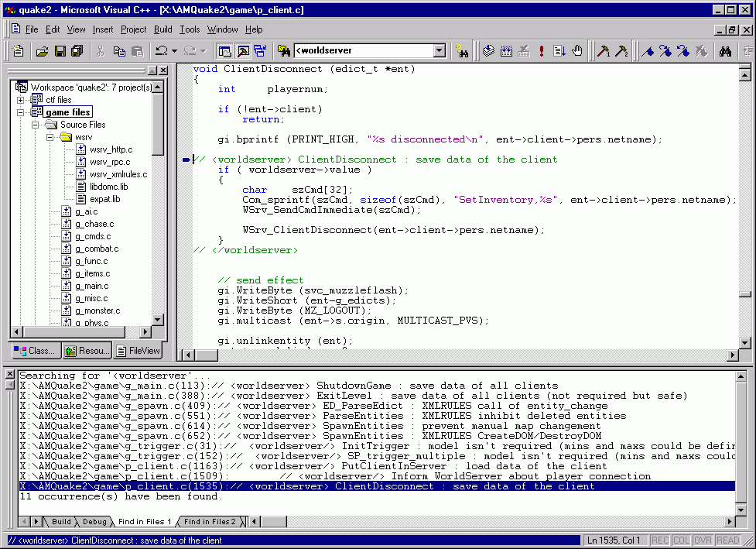Select the Workspace 'quake2' root node
Viewport: 756px width, 549px height.
(x=91, y=87)
